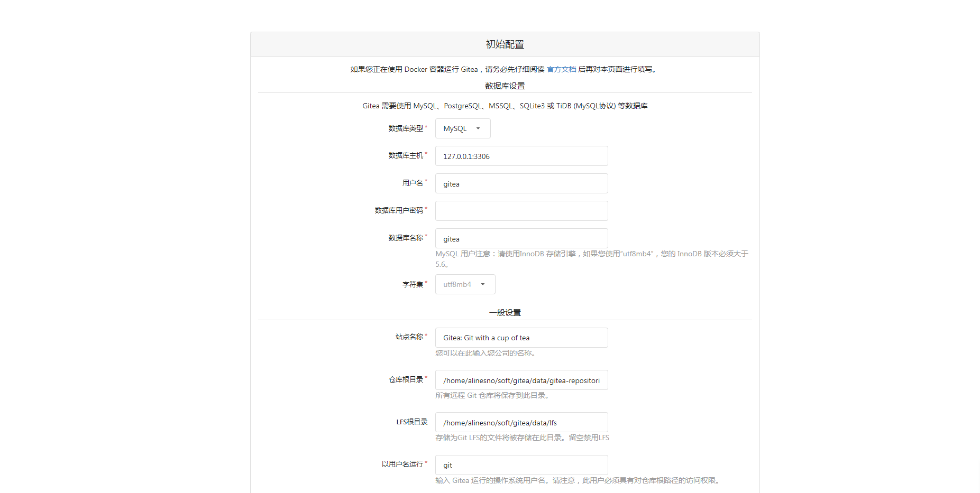Image resolution: width=980 pixels, height=493 pixels.
Task: Click the 初始配置 page header
Action: tap(505, 44)
